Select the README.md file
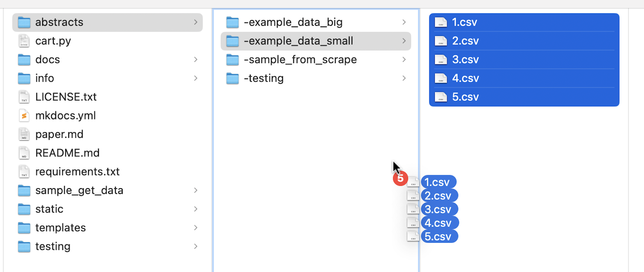Viewport: 644px width, 272px height. click(x=67, y=153)
